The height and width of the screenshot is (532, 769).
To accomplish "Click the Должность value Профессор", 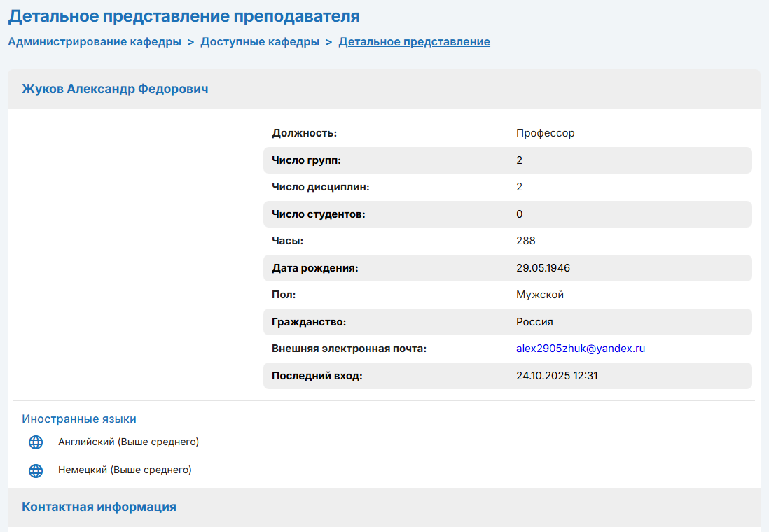I will pos(546,133).
